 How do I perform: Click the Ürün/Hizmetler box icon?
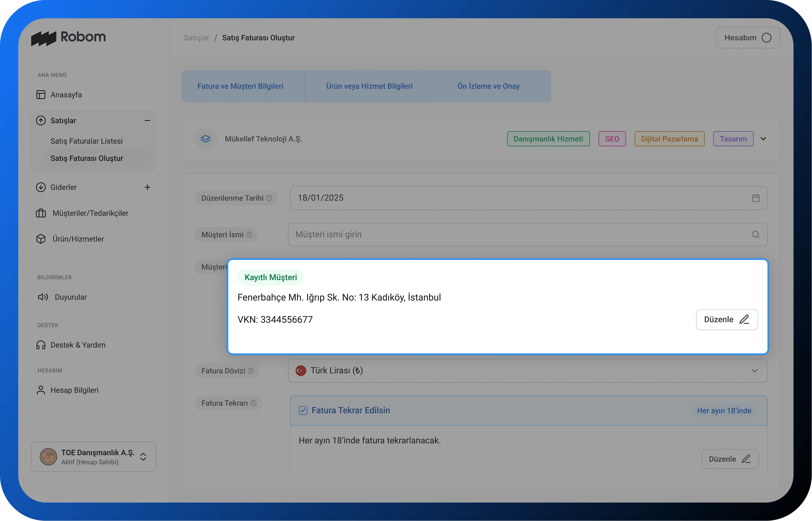point(41,239)
